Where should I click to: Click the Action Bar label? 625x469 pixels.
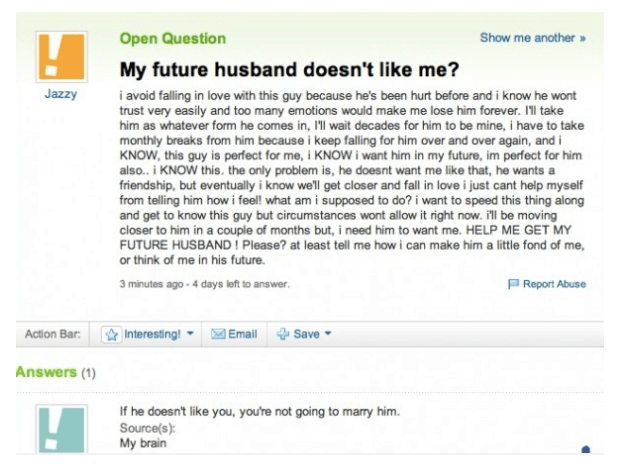pyautogui.click(x=53, y=334)
